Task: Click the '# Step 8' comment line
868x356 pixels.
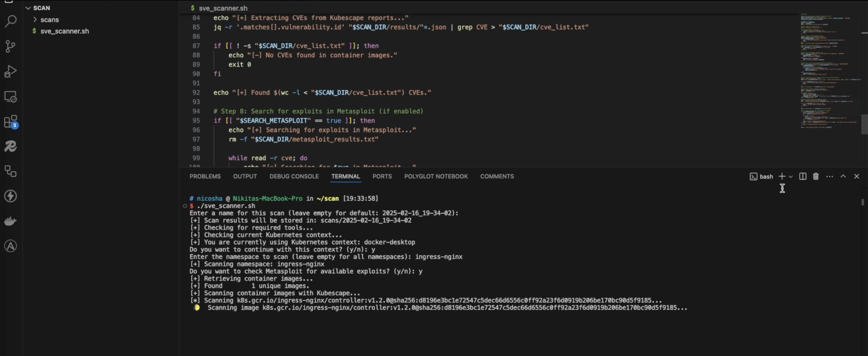Action: tap(318, 111)
